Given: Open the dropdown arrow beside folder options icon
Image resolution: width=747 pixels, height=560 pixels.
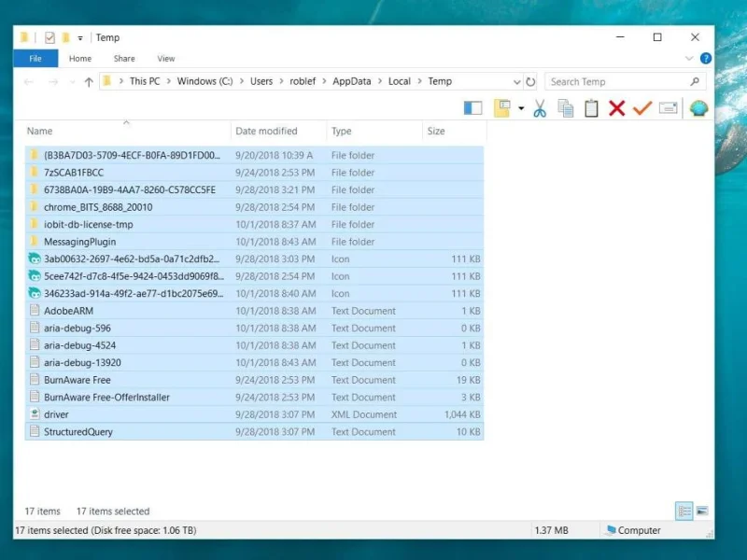Looking at the screenshot, I should [x=521, y=108].
